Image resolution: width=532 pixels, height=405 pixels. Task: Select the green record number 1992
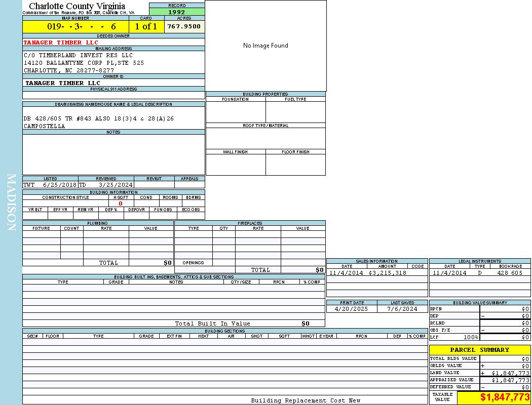tap(177, 12)
